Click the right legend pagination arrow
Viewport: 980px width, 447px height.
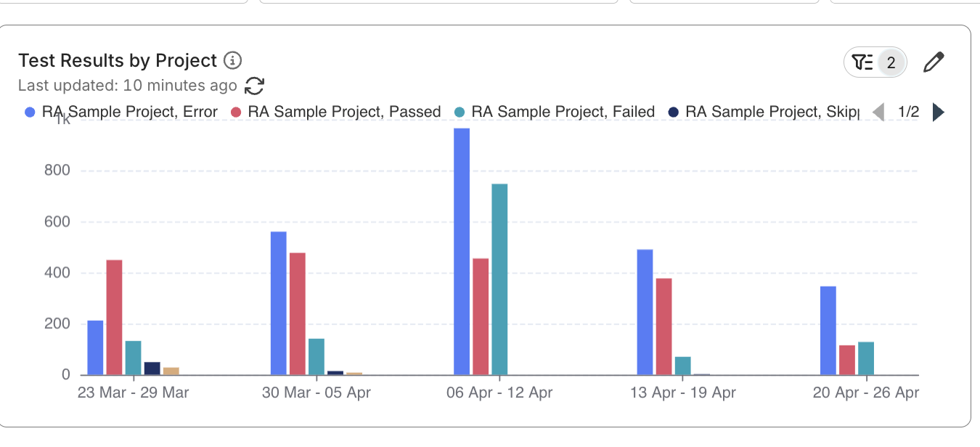point(939,111)
